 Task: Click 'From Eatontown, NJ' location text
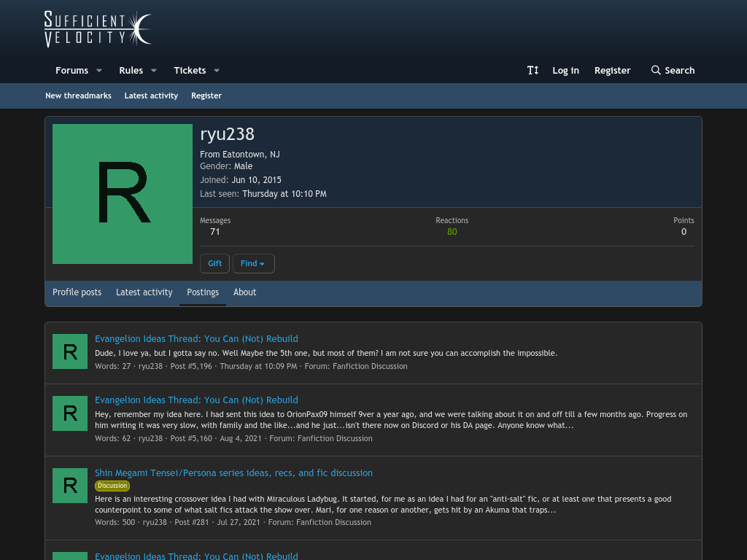239,155
